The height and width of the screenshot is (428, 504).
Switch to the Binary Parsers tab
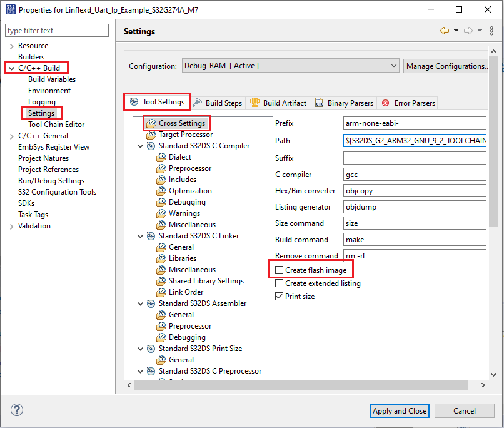pyautogui.click(x=343, y=103)
